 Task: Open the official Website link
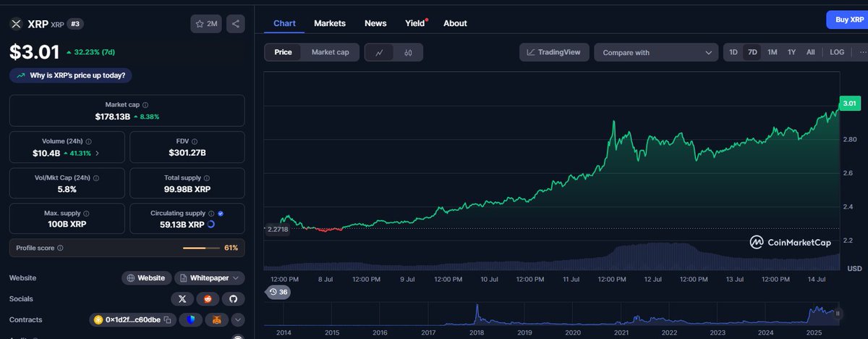[146, 277]
